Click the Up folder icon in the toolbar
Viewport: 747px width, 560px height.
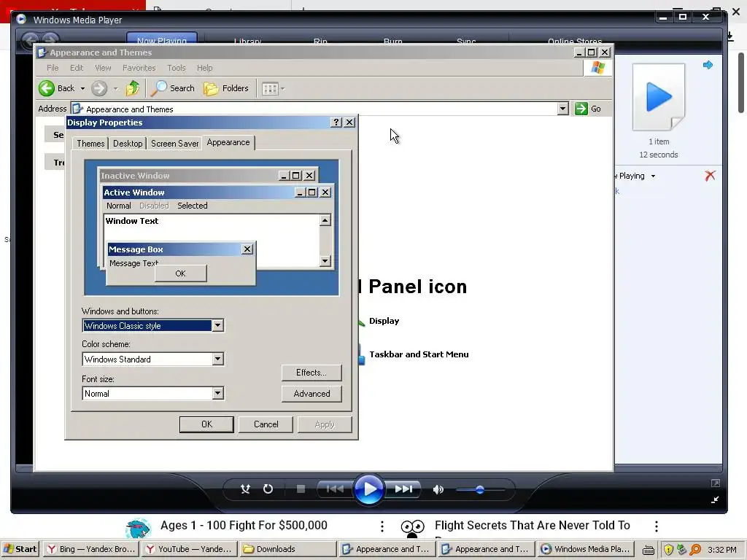point(132,88)
